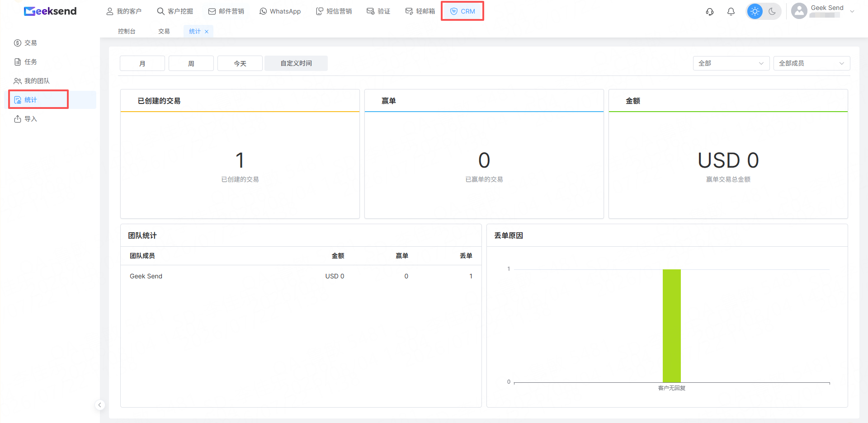Open 客户挖掘 search menu

[x=175, y=11]
